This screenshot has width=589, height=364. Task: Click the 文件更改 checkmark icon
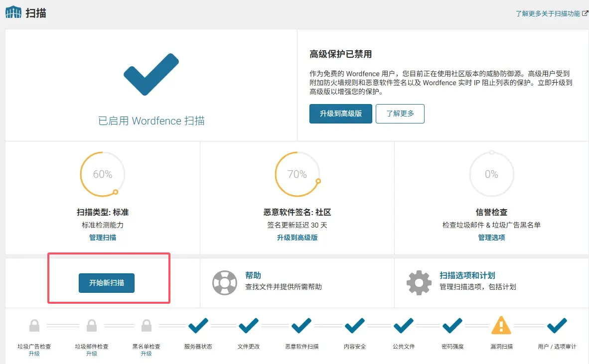(x=249, y=325)
